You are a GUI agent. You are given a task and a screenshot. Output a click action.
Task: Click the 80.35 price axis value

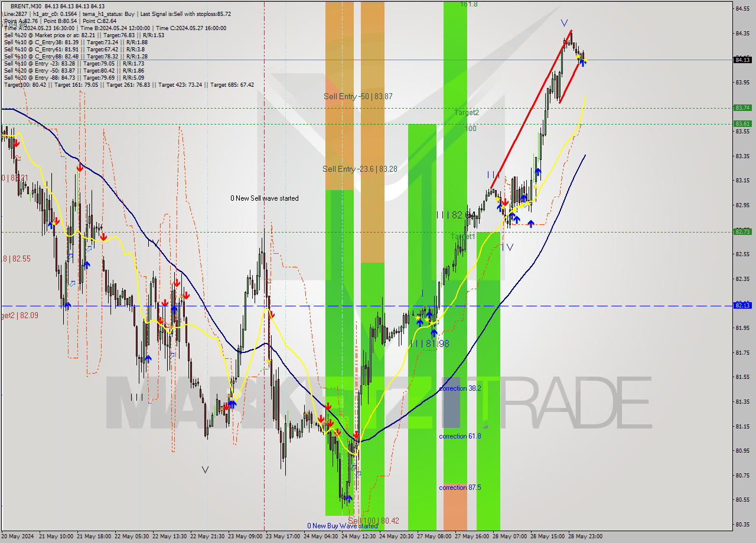pyautogui.click(x=742, y=524)
